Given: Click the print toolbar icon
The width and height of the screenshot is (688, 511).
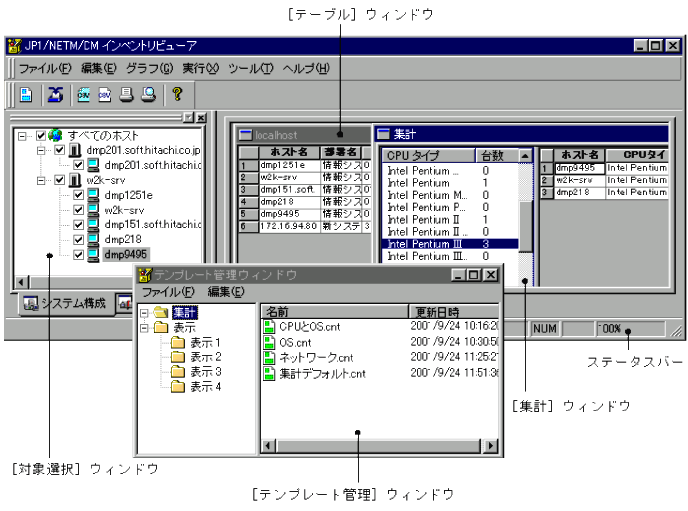Looking at the screenshot, I should tap(127, 94).
